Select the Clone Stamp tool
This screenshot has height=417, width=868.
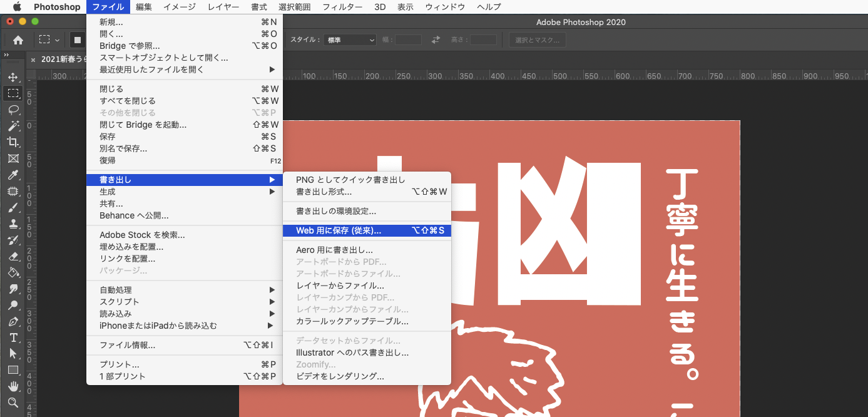pos(13,224)
